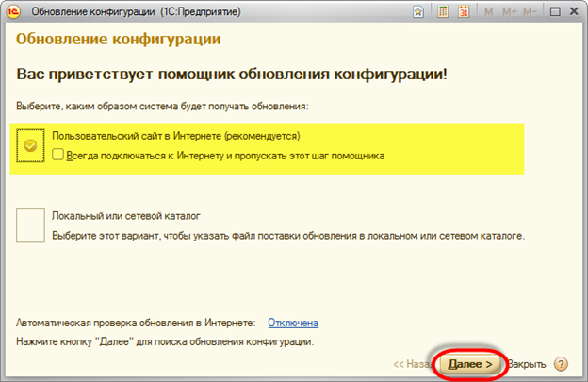The image size is (588, 382).
Task: Click the M memory button
Action: click(x=488, y=12)
